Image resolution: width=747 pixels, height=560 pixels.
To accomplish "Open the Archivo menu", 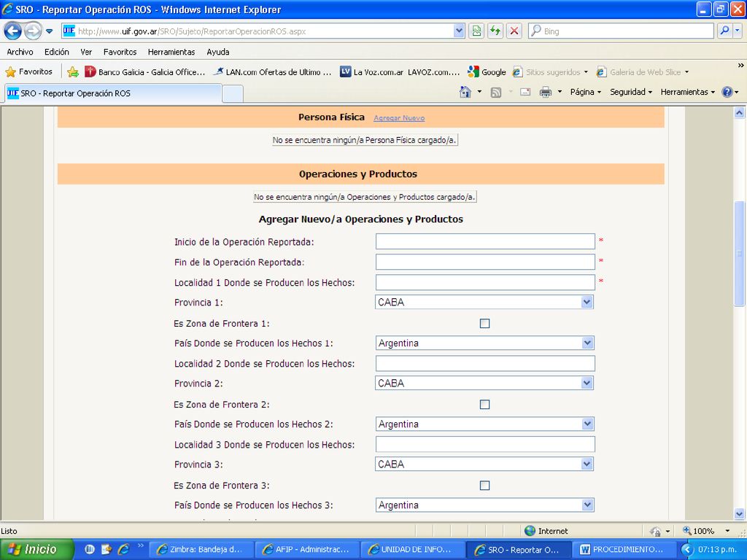I will (20, 52).
